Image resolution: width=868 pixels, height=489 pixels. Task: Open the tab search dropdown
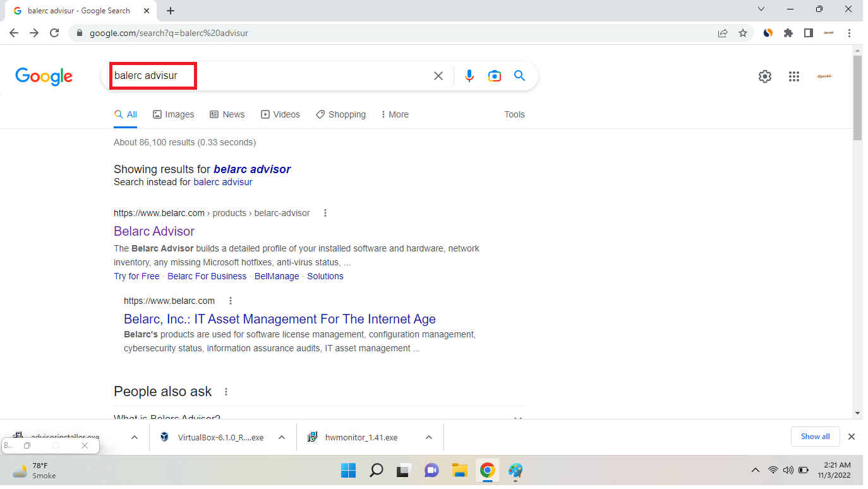coord(761,9)
